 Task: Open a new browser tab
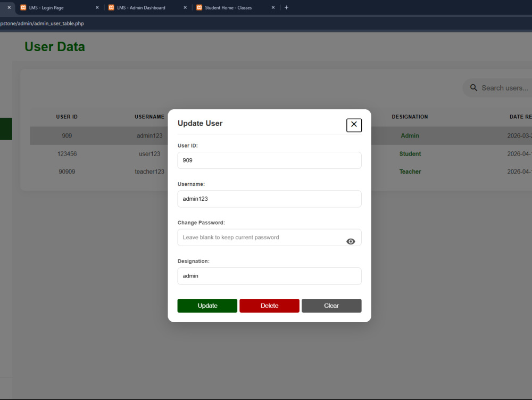pos(286,7)
